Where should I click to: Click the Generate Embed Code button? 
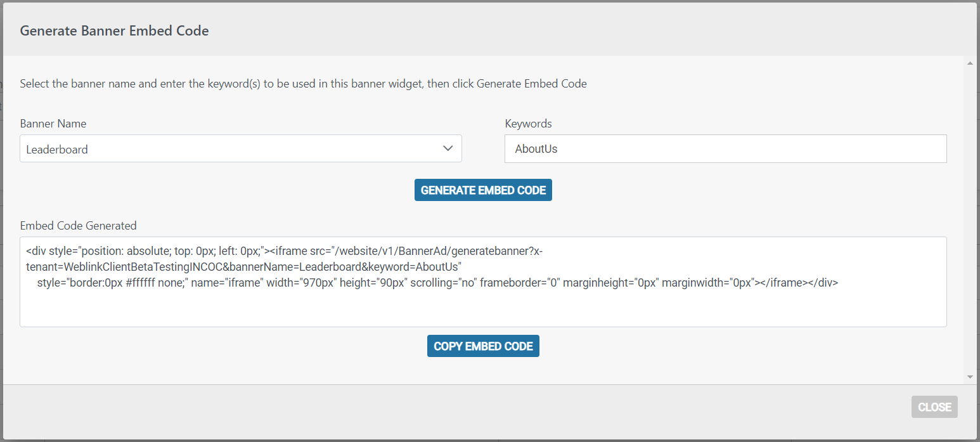[x=483, y=190]
